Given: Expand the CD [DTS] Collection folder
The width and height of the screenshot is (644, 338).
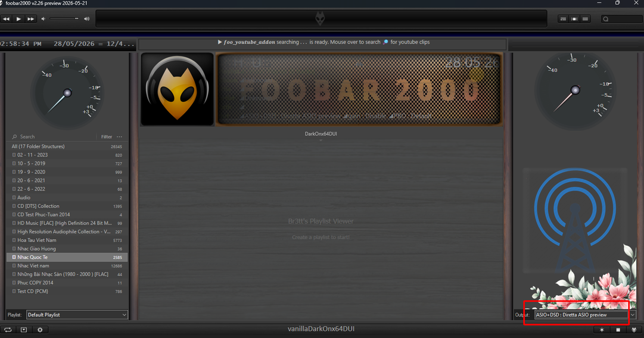Looking at the screenshot, I should pos(14,206).
